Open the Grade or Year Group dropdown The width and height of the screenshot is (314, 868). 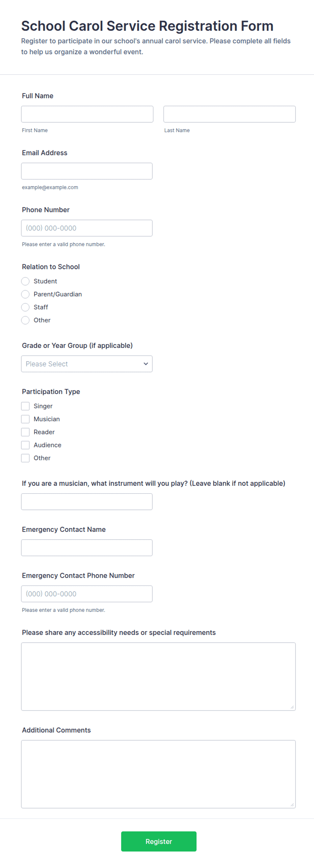click(x=87, y=364)
